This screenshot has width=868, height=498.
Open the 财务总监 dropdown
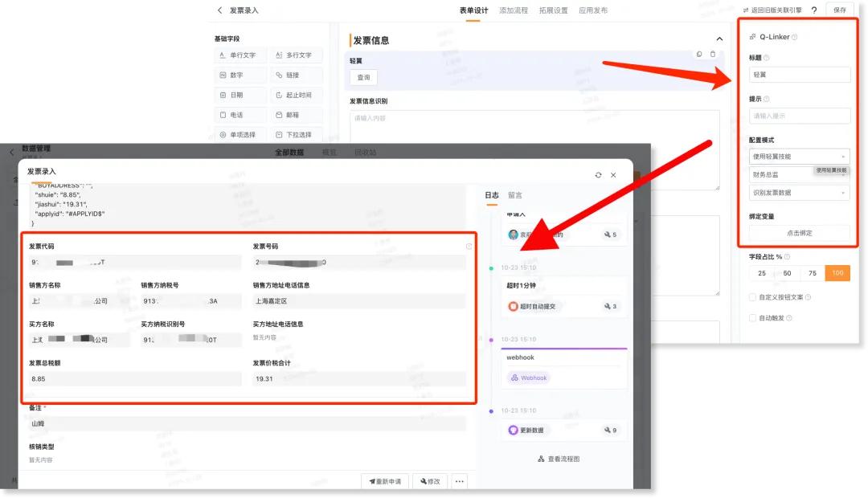[800, 175]
